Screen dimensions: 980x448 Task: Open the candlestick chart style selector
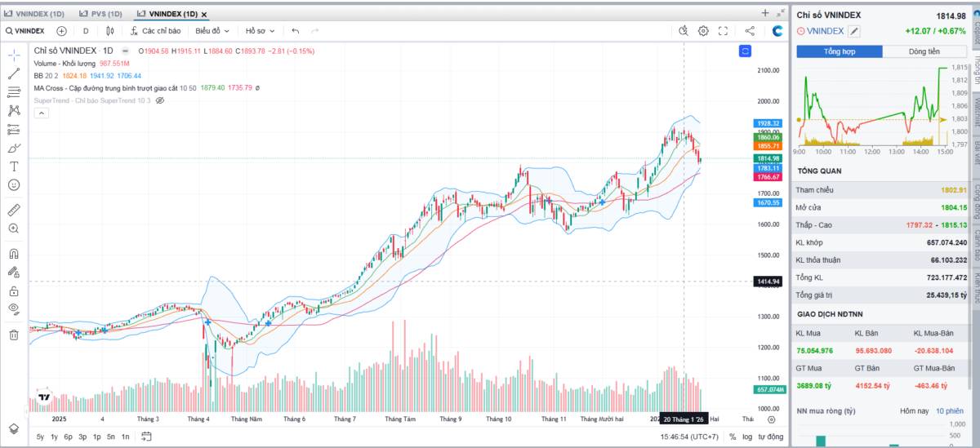tap(109, 31)
